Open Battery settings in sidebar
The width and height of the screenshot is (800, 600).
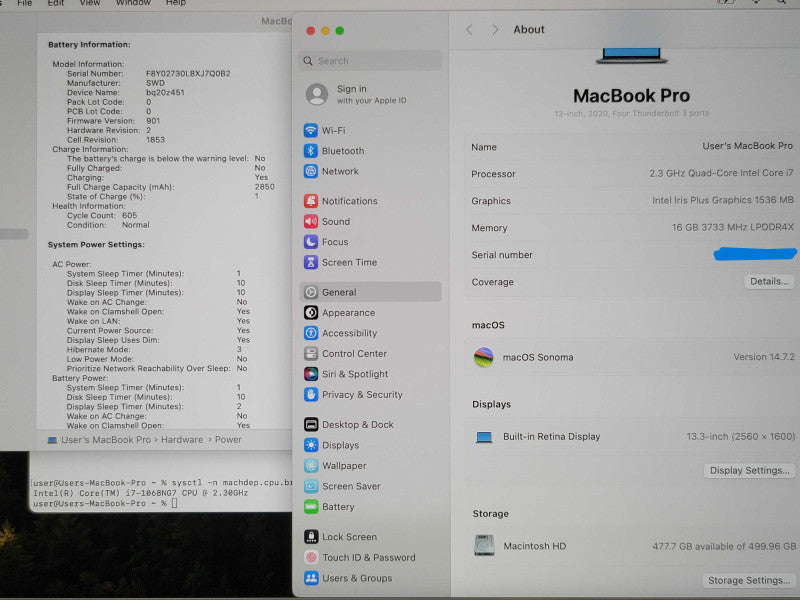pyautogui.click(x=329, y=507)
